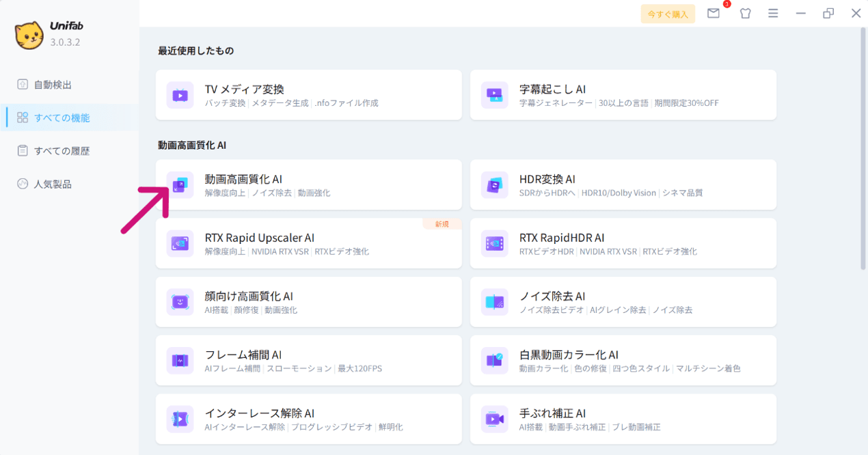Click the ノイズ除去 AI icon
Image resolution: width=868 pixels, height=455 pixels.
[494, 302]
